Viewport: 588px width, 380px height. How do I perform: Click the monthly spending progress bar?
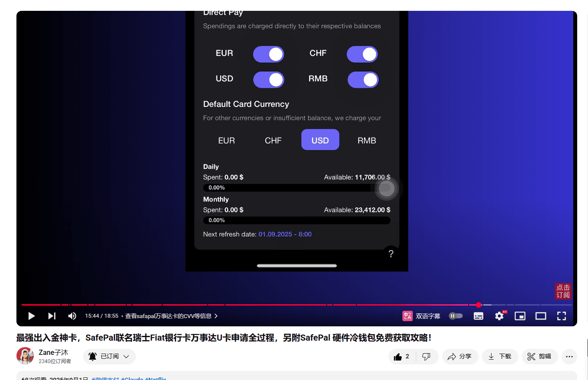click(x=297, y=220)
